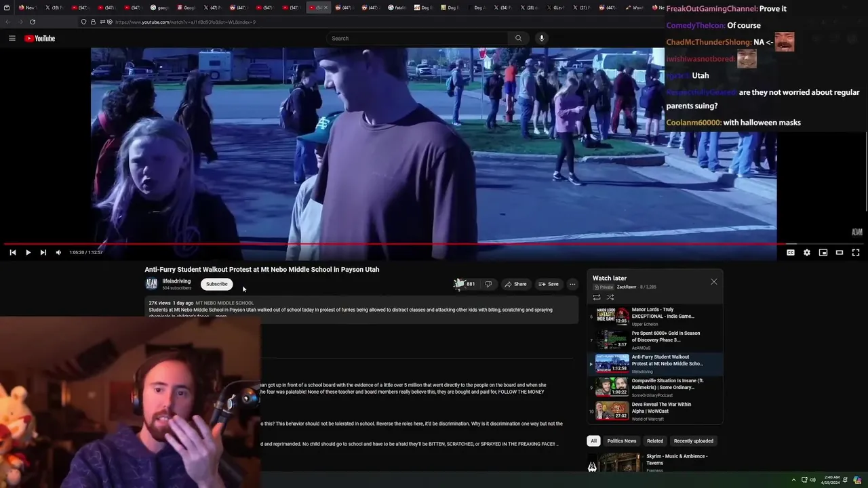Viewport: 868px width, 488px height.
Task: Subscribe to lifeisdriving channel
Action: pos(216,284)
